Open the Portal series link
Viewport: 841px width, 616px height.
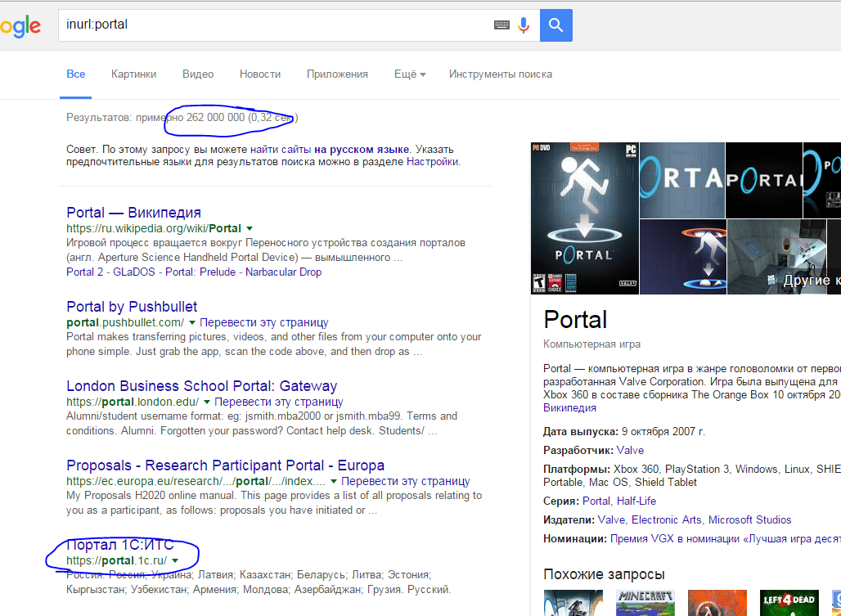(596, 501)
